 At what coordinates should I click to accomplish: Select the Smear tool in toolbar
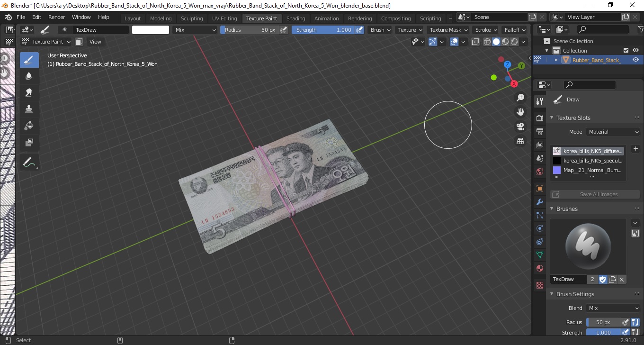pyautogui.click(x=29, y=92)
